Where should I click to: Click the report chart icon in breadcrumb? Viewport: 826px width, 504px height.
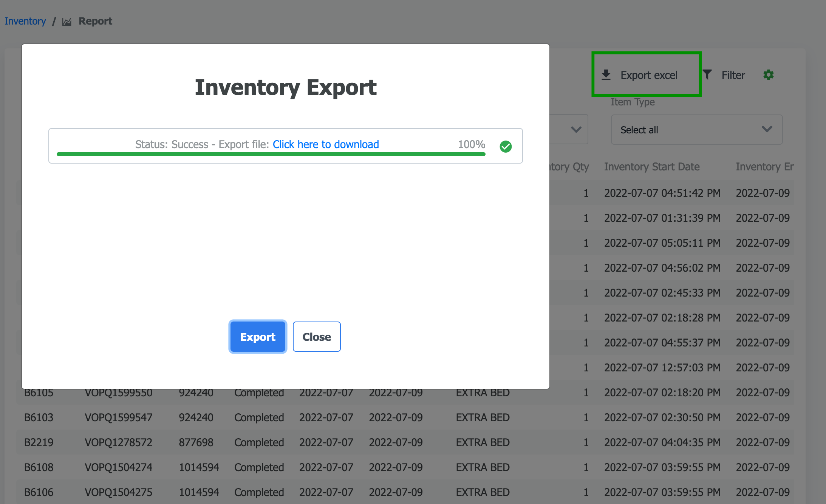(x=67, y=22)
